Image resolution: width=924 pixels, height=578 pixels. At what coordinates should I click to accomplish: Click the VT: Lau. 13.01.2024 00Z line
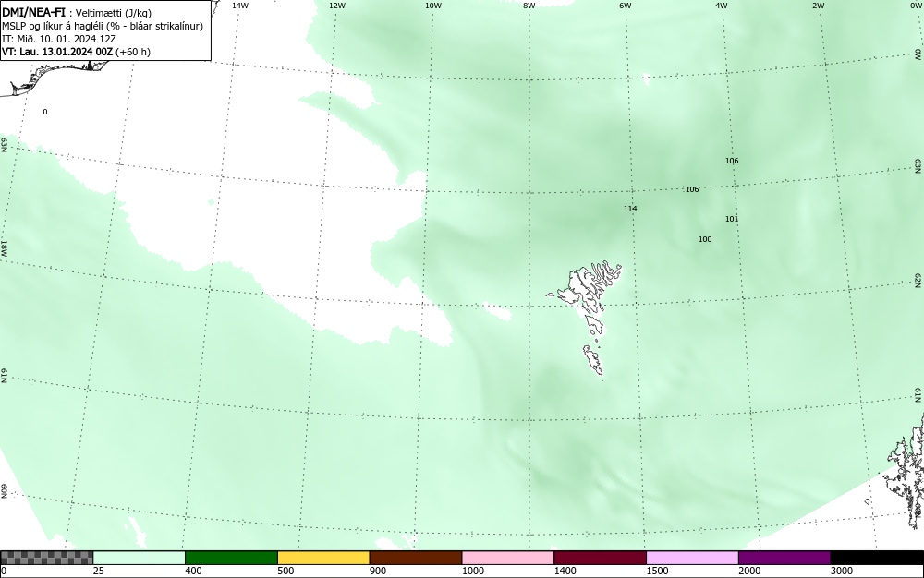tap(76, 52)
